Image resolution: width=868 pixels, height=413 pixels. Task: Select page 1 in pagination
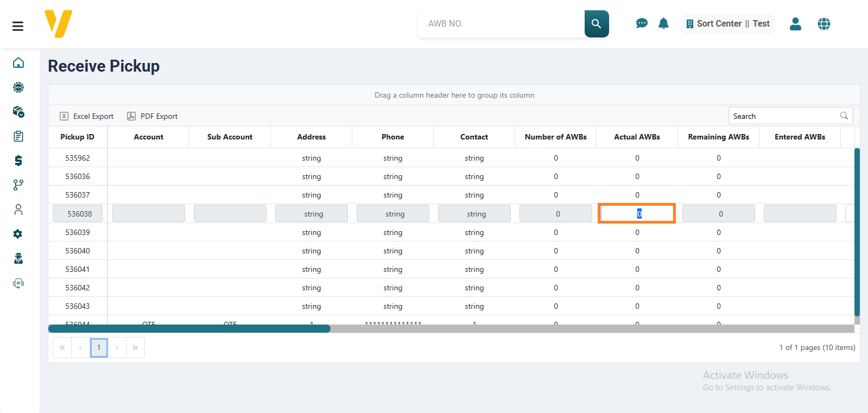99,347
